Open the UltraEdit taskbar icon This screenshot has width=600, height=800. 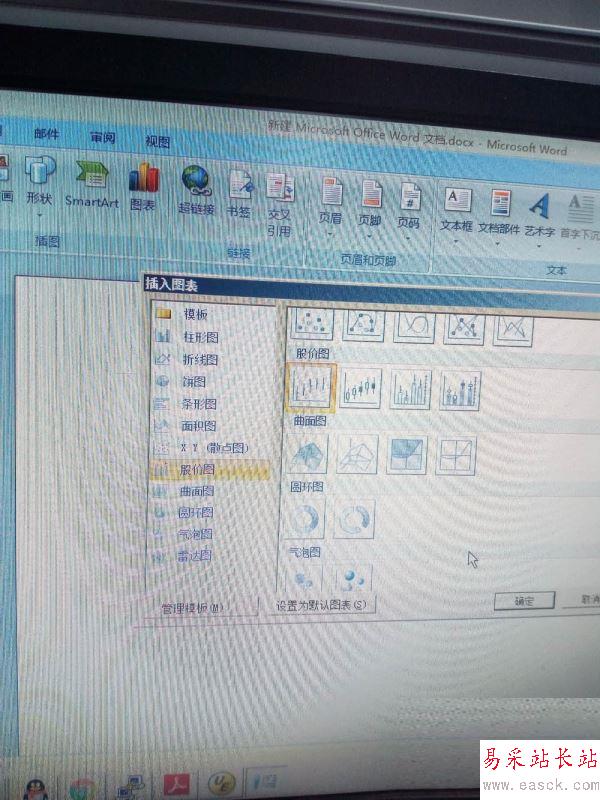(x=222, y=782)
